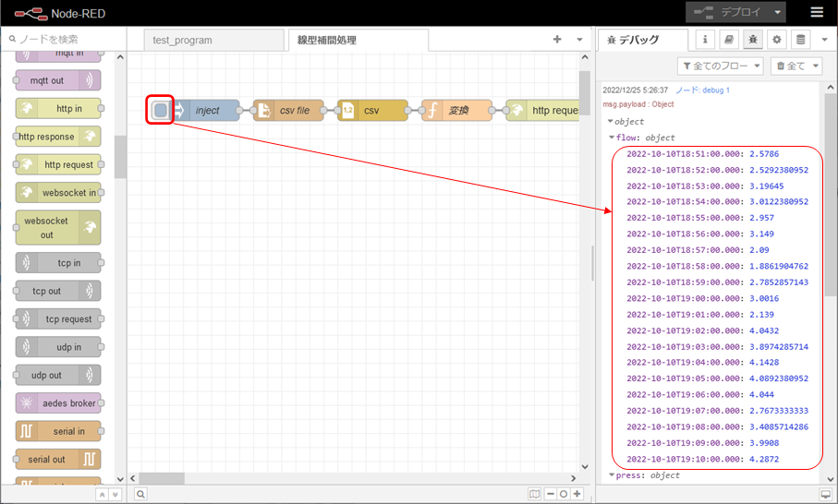
Task: Click the debug 1 node link
Action: click(x=702, y=90)
